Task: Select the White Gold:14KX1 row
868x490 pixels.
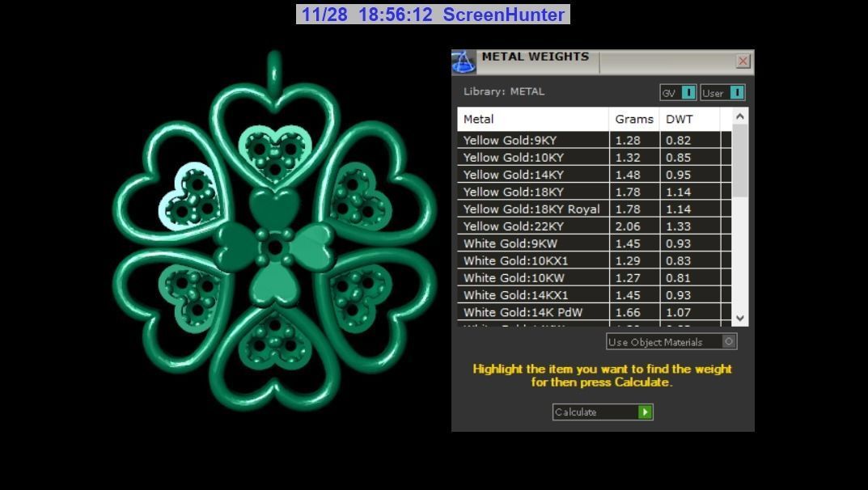Action: pyautogui.click(x=594, y=294)
